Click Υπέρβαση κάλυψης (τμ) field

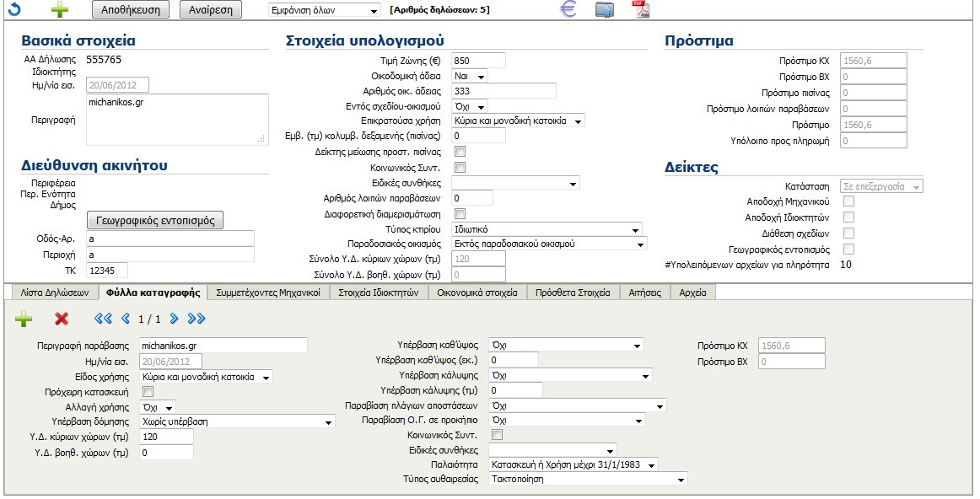point(515,390)
